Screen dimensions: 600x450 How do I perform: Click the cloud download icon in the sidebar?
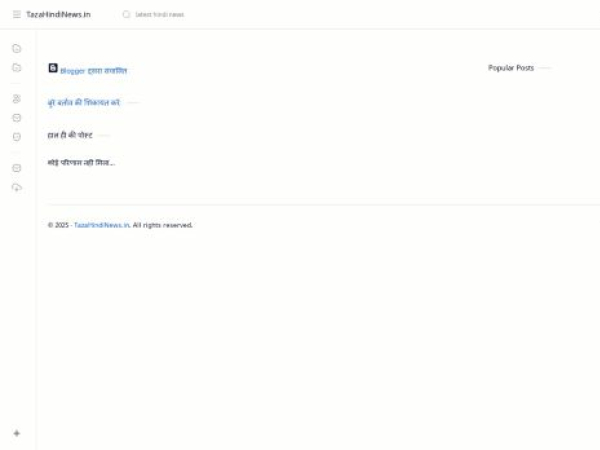point(16,187)
